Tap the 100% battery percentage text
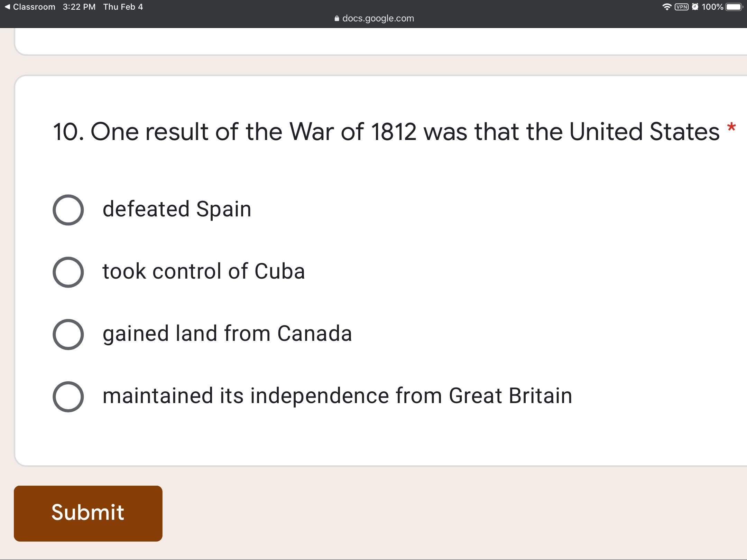This screenshot has height=560, width=747. [x=712, y=7]
